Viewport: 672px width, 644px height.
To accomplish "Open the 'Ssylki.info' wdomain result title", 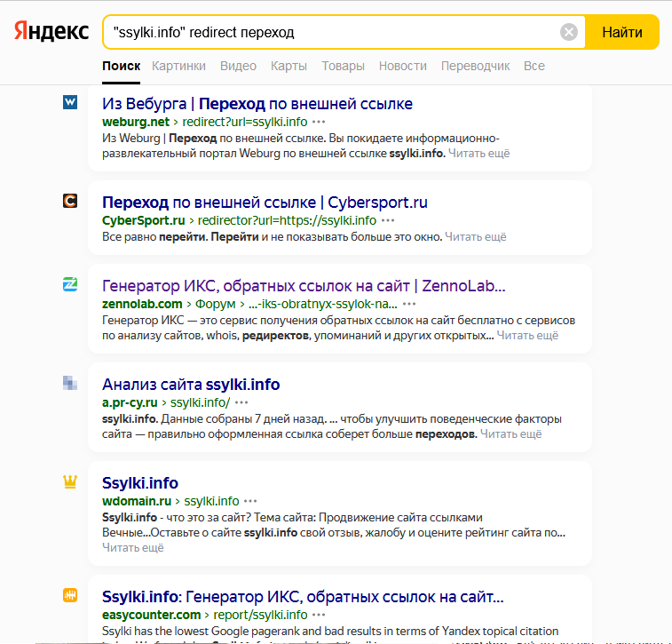I will click(140, 483).
